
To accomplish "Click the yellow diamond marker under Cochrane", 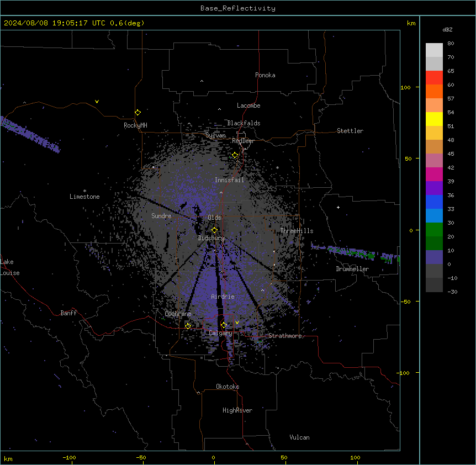I will [x=188, y=326].
